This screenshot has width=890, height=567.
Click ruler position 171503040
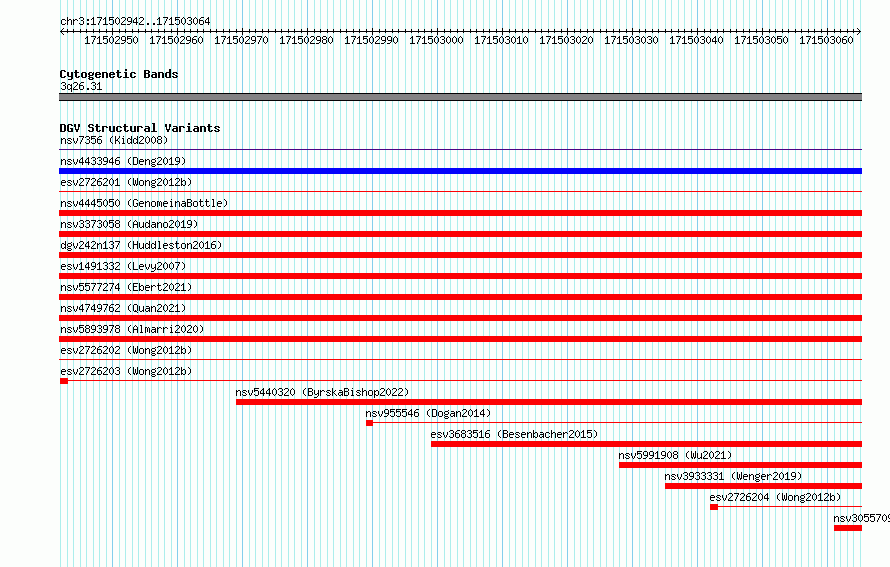pos(696,40)
